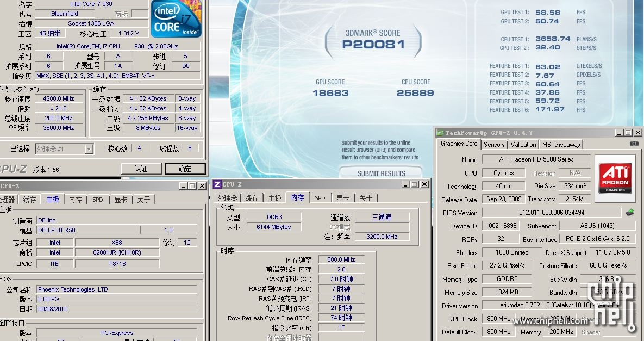644x341 pixels.
Task: Click the Release Date field Sep 23, 2009
Action: (x=504, y=199)
